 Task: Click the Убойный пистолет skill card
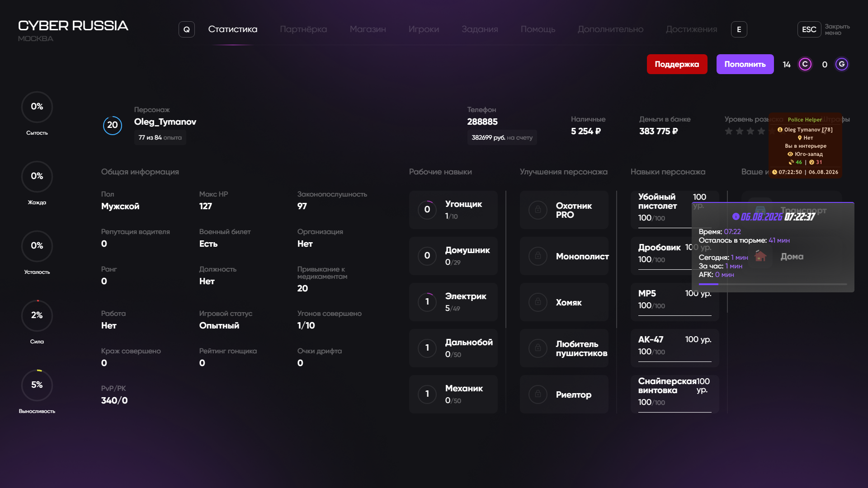[x=675, y=210]
